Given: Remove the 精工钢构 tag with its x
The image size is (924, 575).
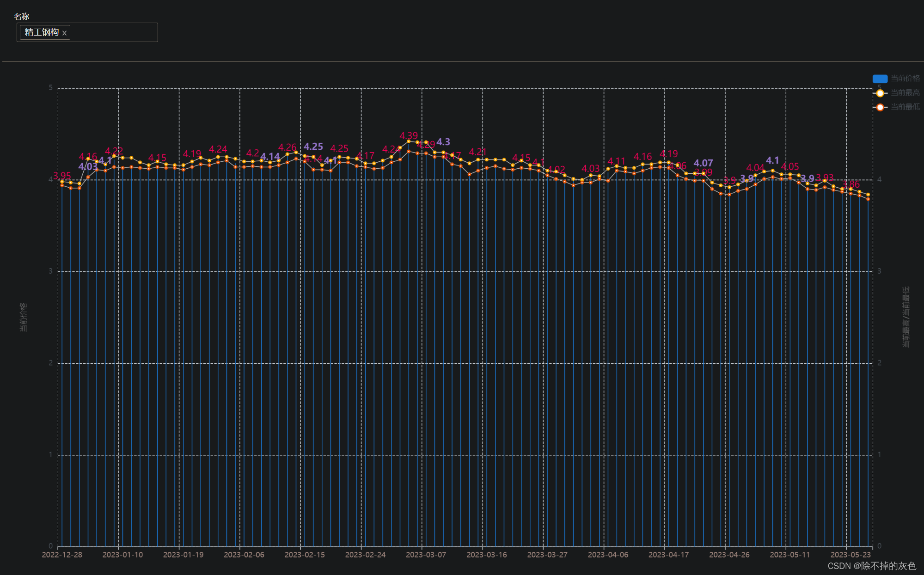Looking at the screenshot, I should coord(64,33).
